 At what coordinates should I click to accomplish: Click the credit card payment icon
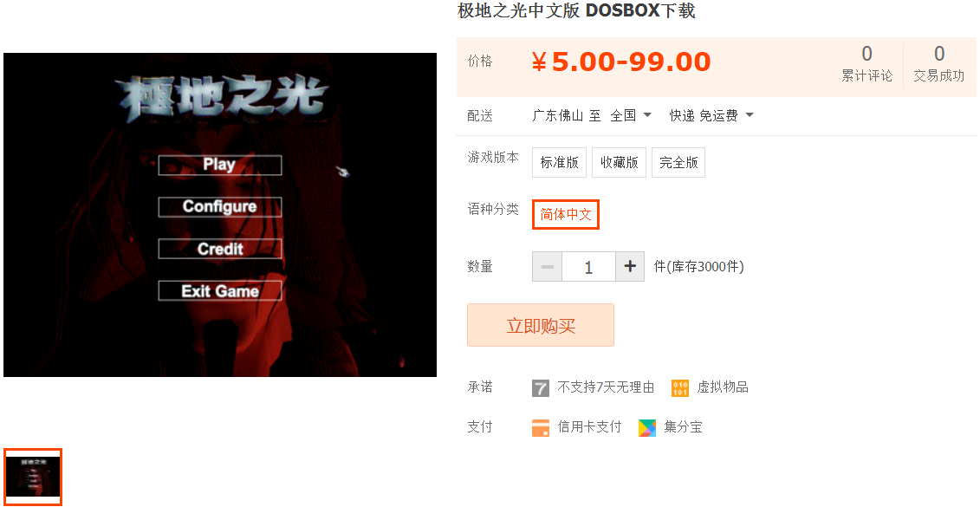coord(541,427)
